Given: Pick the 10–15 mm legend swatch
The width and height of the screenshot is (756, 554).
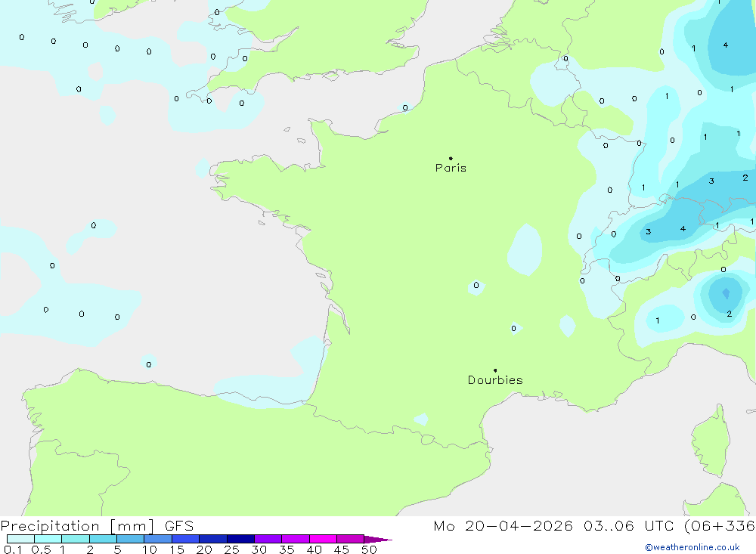Looking at the screenshot, I should (x=158, y=539).
